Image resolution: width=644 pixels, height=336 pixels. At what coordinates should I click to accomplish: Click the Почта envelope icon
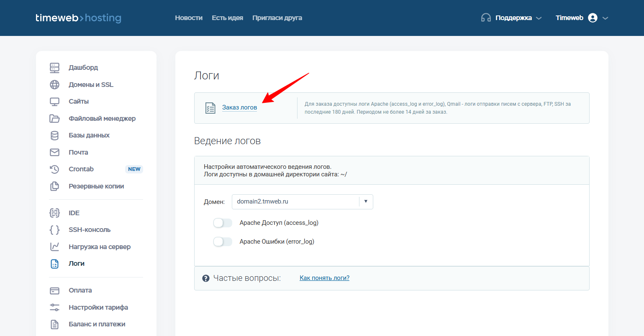click(x=55, y=153)
